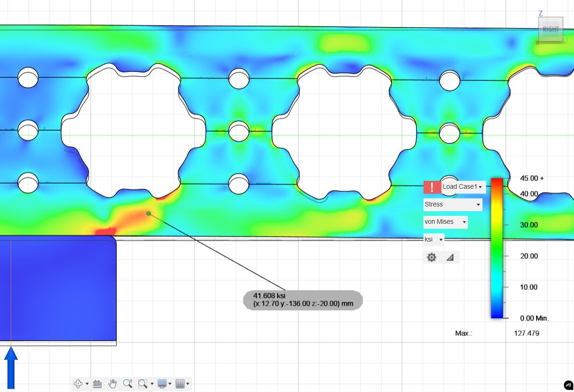
Task: Expand the Grid and Snaps dropdown arrow
Action: (188, 385)
